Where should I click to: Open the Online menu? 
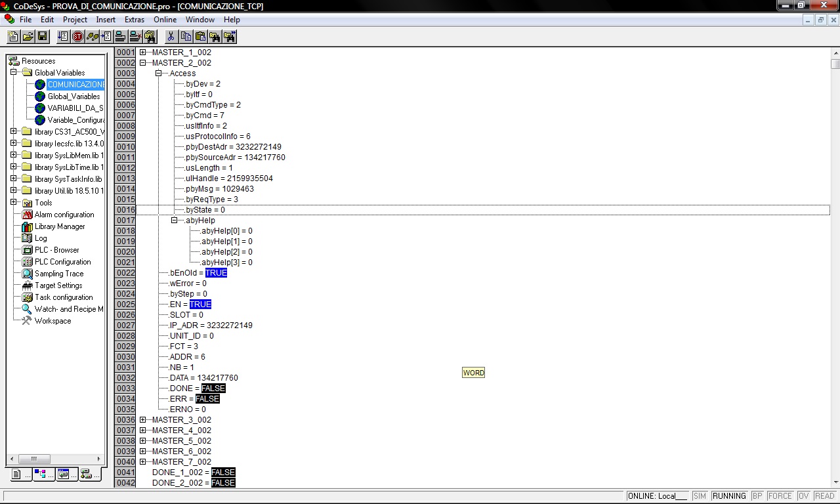(165, 19)
